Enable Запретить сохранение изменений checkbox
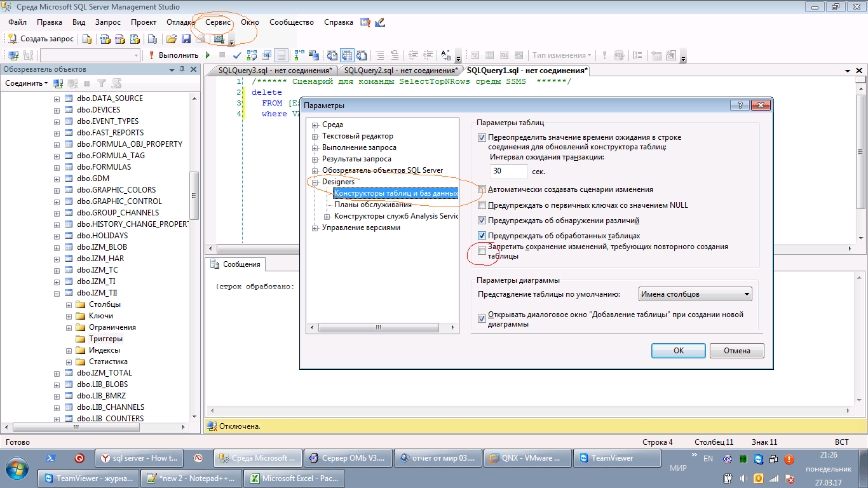This screenshot has height=488, width=868. click(481, 250)
